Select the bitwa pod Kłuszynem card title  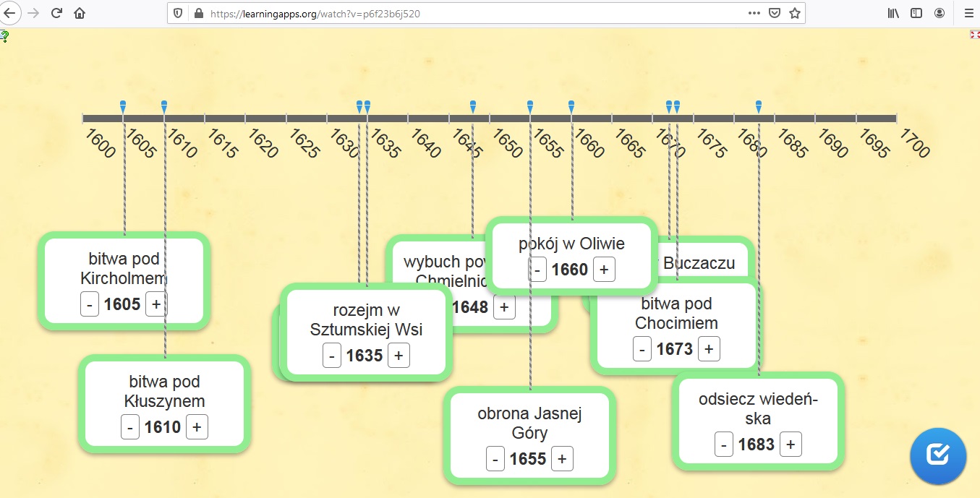(x=164, y=391)
